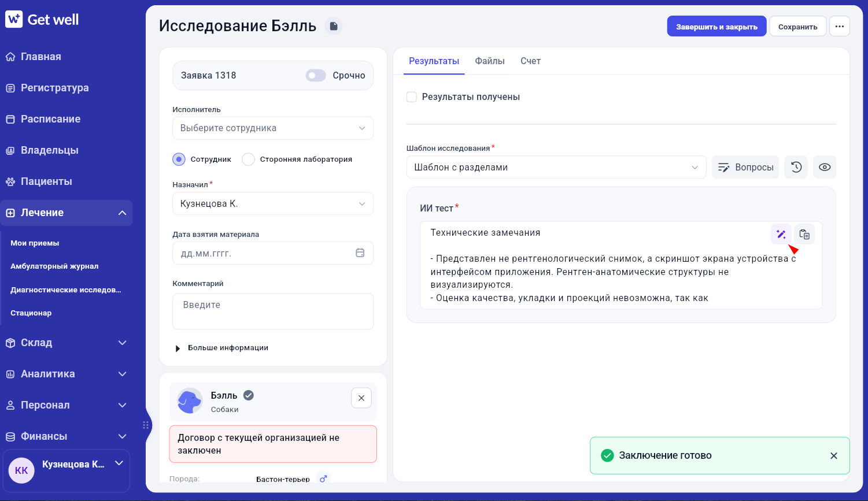Collapse the Лечение menu section

click(x=67, y=213)
